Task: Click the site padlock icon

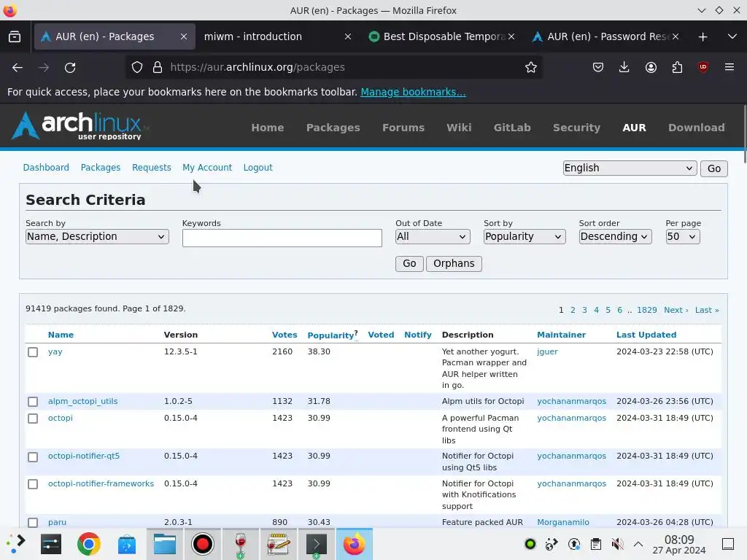Action: coord(158,68)
